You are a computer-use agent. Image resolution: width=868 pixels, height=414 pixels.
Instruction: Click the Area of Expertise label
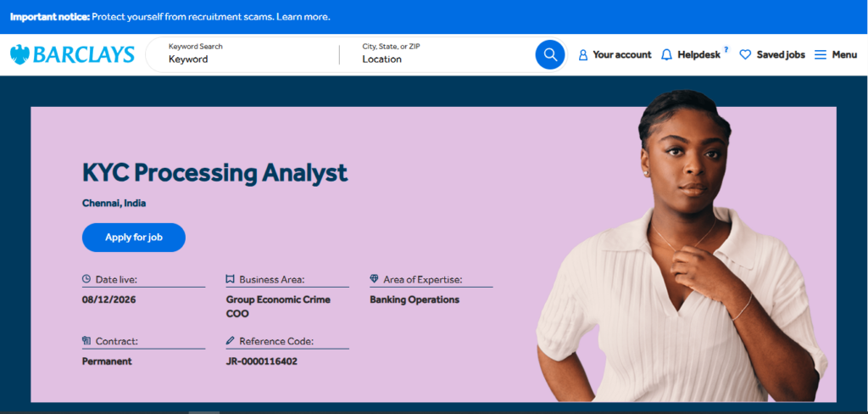pos(422,279)
